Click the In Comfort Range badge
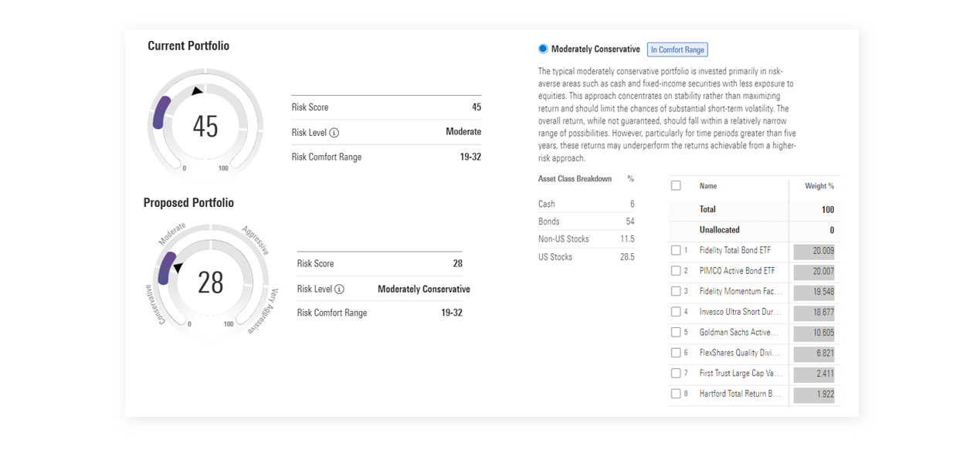The image size is (980, 450). 677,49
